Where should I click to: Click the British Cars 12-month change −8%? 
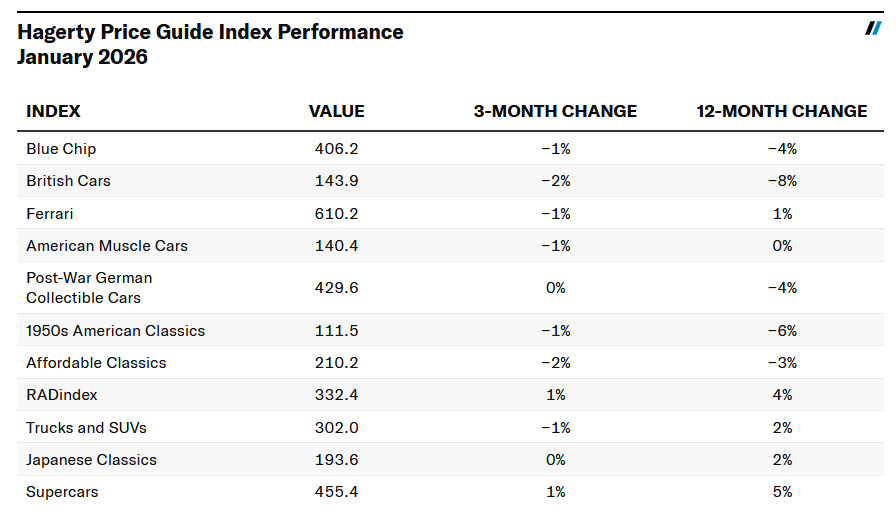click(782, 181)
